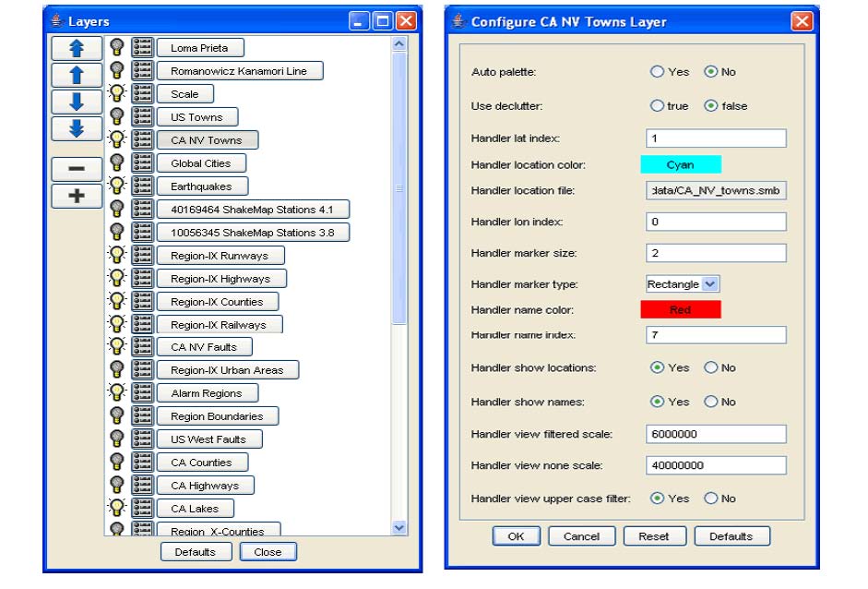This screenshot has height=589, width=868.
Task: Open Region Boundaries configure icon
Action: coord(142,416)
